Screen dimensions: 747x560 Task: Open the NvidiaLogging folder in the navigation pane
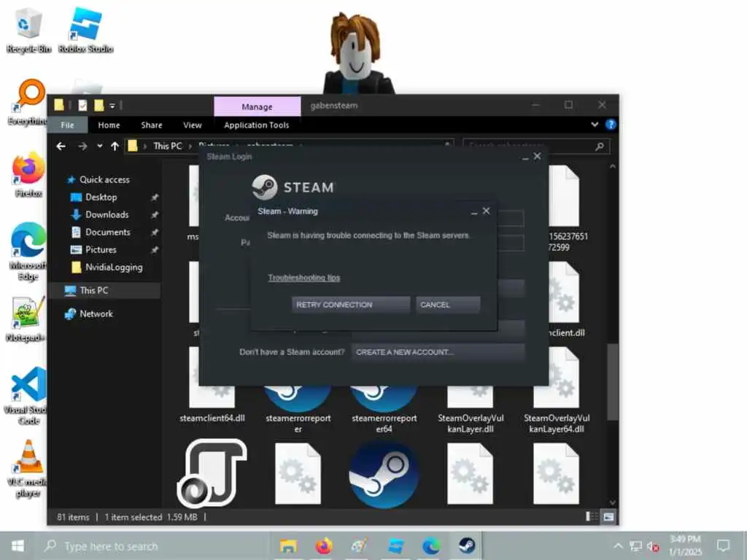click(x=114, y=267)
